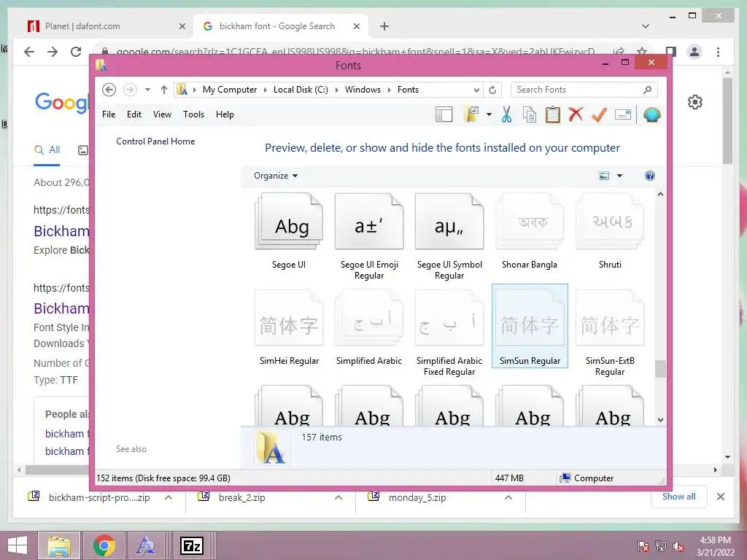Click Windows breadcrumb segment

click(x=363, y=90)
